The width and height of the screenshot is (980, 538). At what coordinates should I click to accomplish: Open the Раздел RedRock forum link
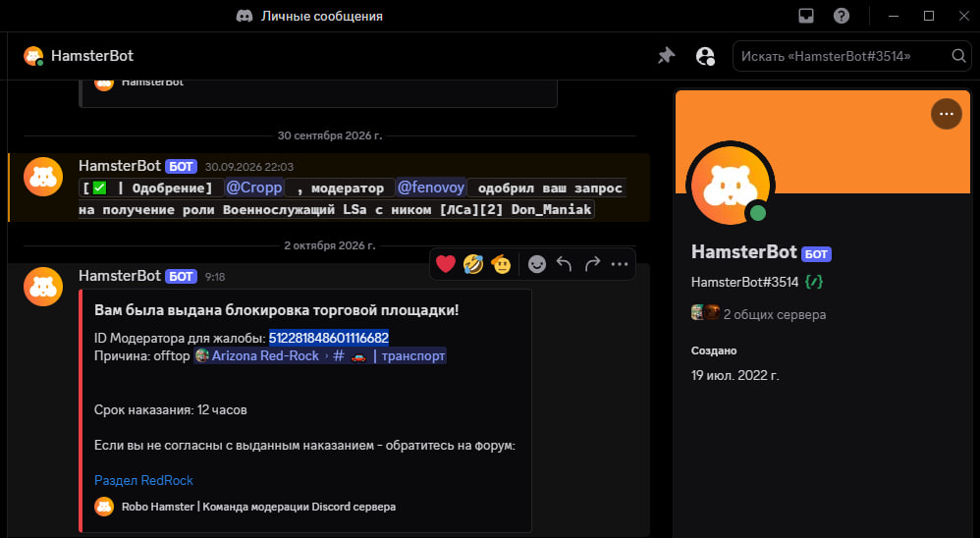pyautogui.click(x=143, y=480)
